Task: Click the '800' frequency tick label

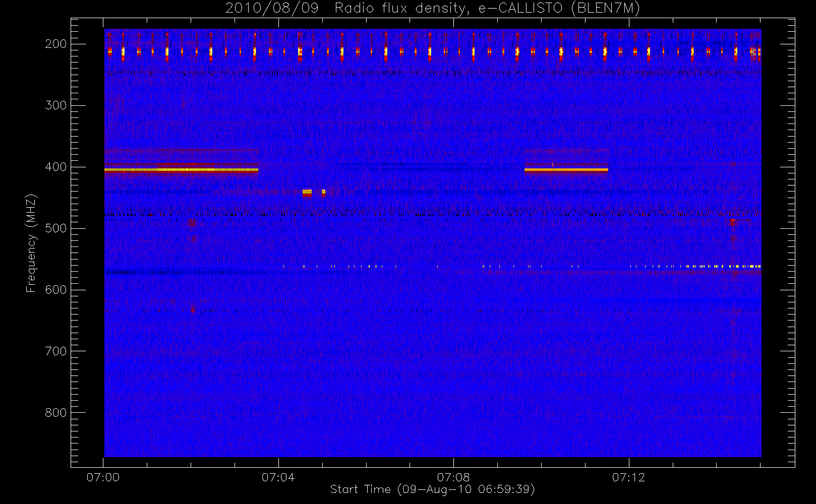Action: coord(55,413)
